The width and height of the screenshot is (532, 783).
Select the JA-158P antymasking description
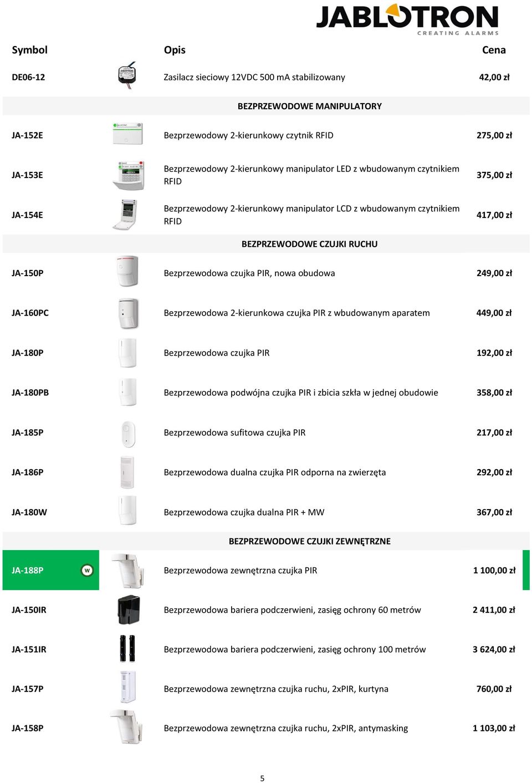286,728
